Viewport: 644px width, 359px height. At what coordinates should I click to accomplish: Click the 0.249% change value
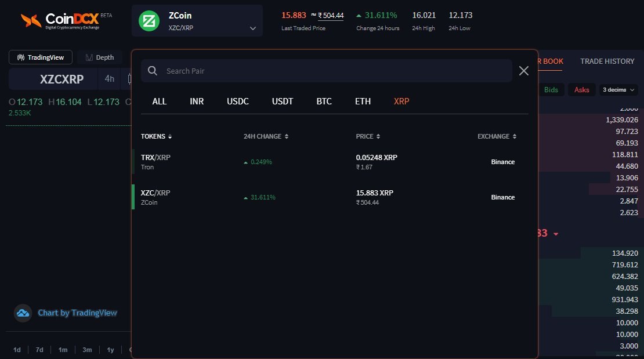pos(261,162)
